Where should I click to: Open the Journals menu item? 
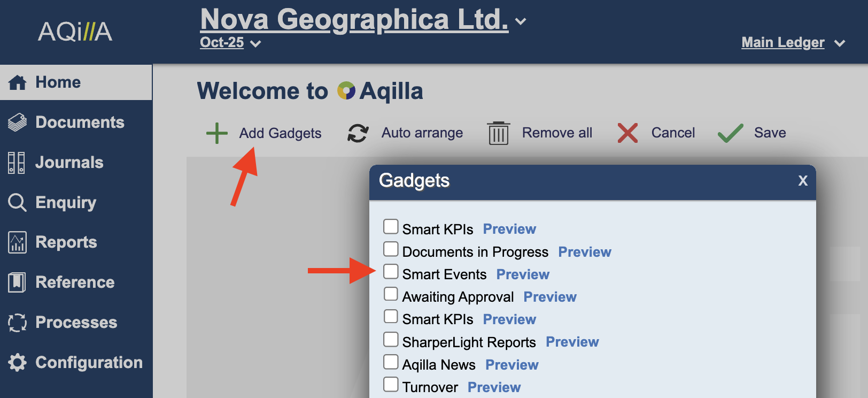point(69,163)
